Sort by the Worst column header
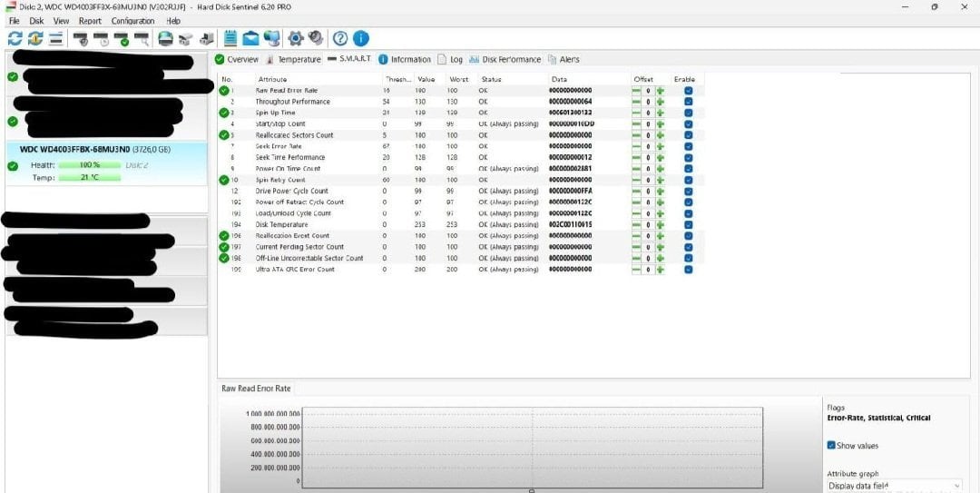 tap(459, 80)
